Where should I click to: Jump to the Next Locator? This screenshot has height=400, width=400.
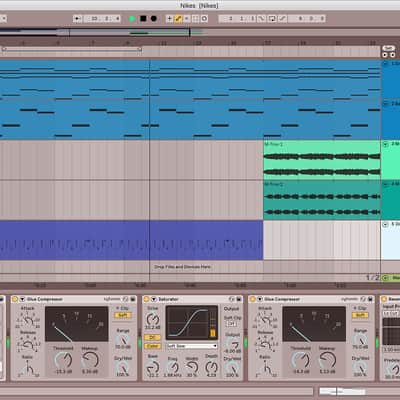pyautogui.click(x=392, y=55)
